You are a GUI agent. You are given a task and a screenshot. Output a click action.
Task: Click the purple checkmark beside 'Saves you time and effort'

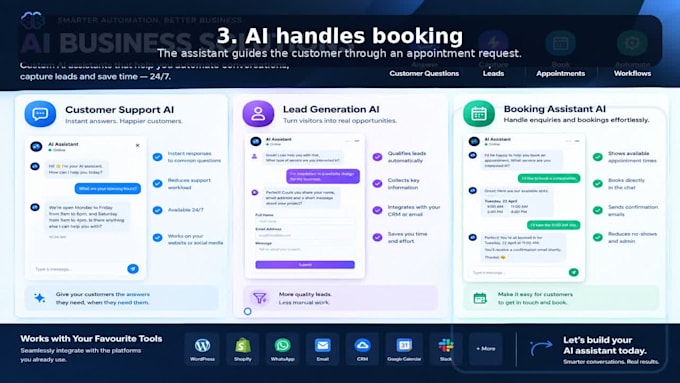coord(377,237)
